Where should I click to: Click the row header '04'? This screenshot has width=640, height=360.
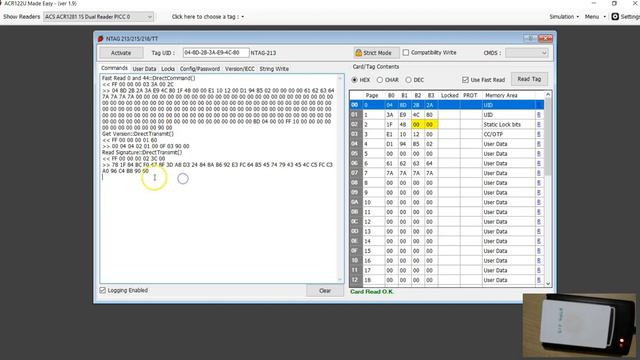click(355, 144)
